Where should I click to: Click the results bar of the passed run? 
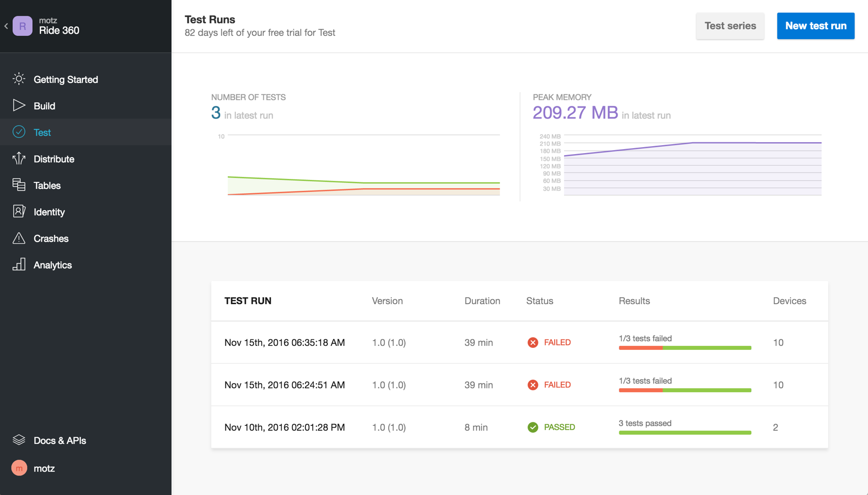point(685,432)
